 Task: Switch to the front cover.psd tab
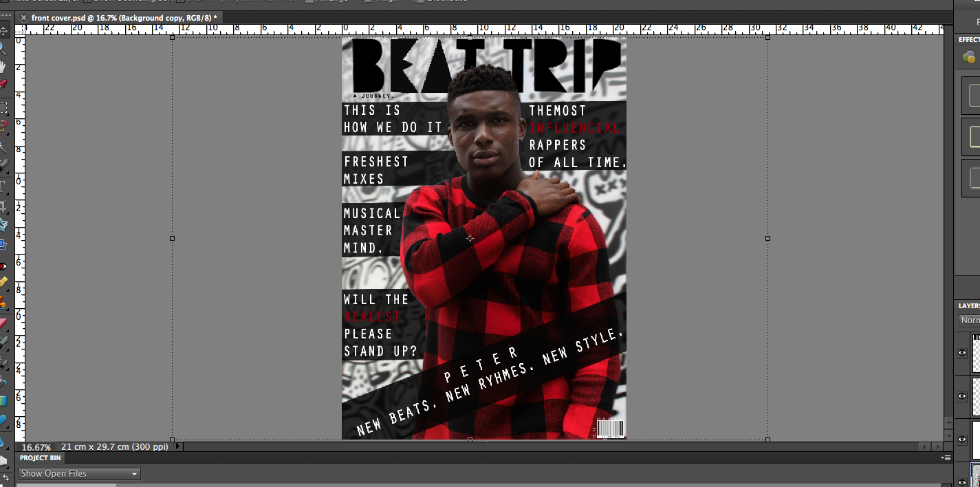[x=124, y=17]
